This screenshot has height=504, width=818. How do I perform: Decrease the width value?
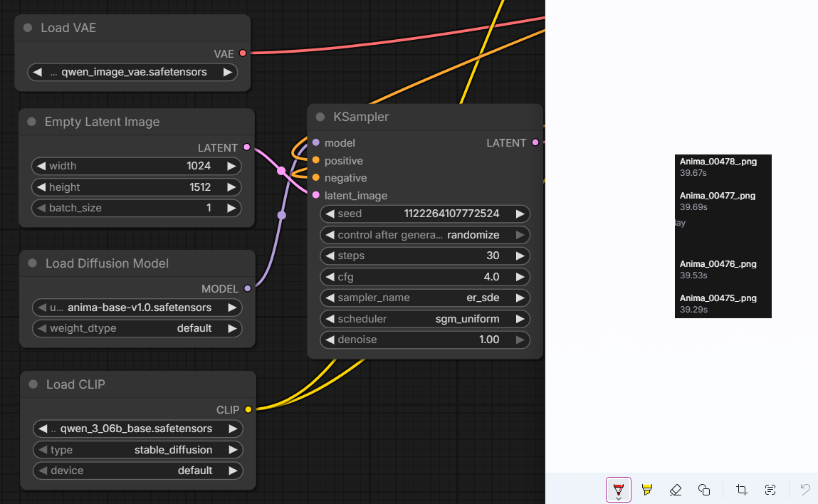tap(41, 166)
